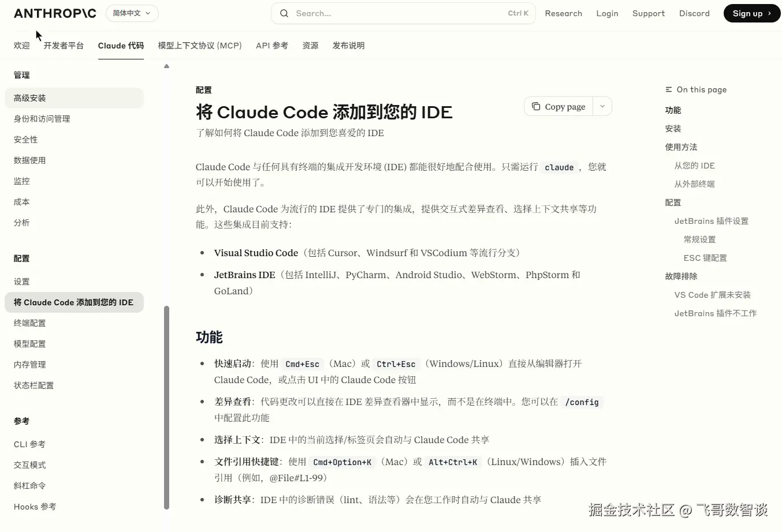The height and width of the screenshot is (532, 782).
Task: Click the Cmd+Esc inline code
Action: [x=302, y=364]
